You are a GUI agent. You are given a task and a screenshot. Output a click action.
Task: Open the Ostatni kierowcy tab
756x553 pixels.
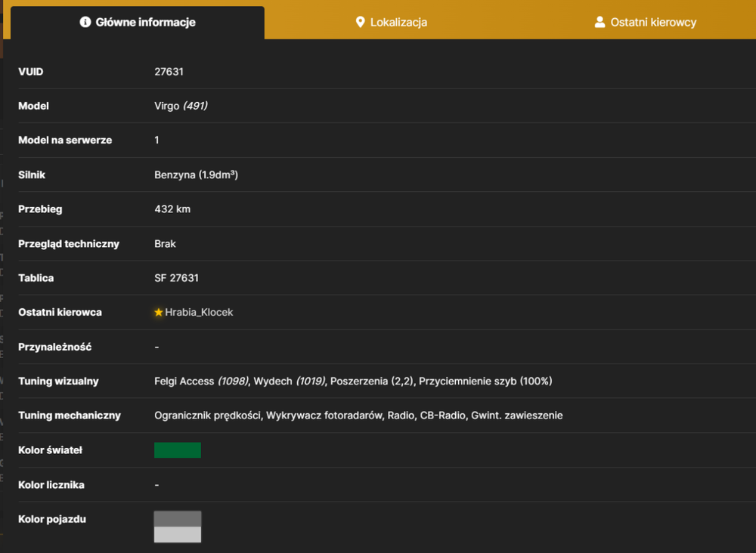pos(645,22)
